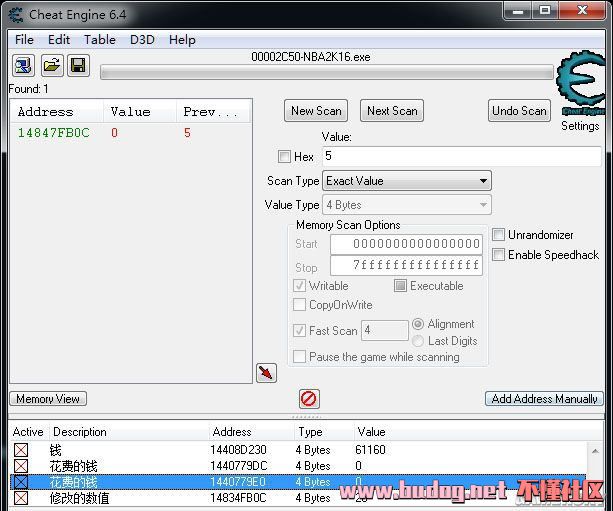The width and height of the screenshot is (613, 511).
Task: Click the Cheat Engine logo
Action: (580, 83)
